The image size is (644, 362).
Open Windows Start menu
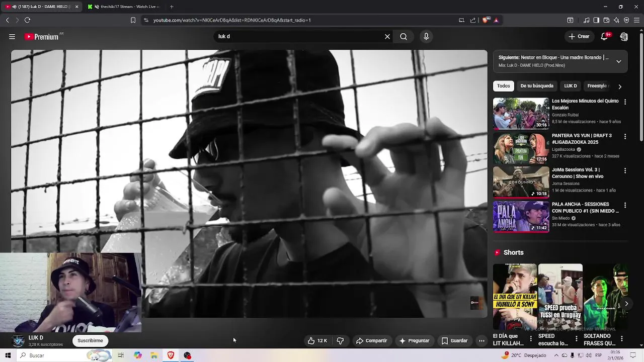click(x=8, y=355)
